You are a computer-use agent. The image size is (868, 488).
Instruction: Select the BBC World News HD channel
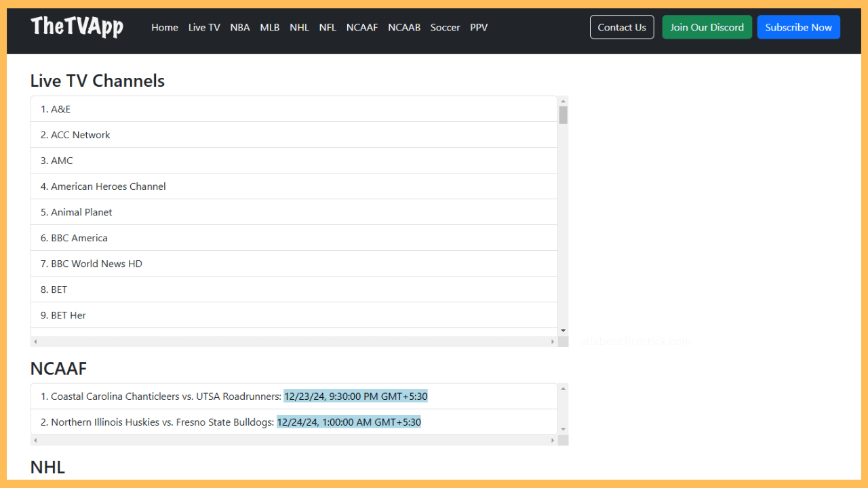96,264
